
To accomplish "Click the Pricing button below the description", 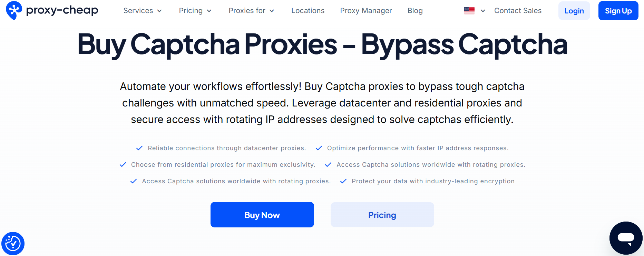I will click(382, 215).
